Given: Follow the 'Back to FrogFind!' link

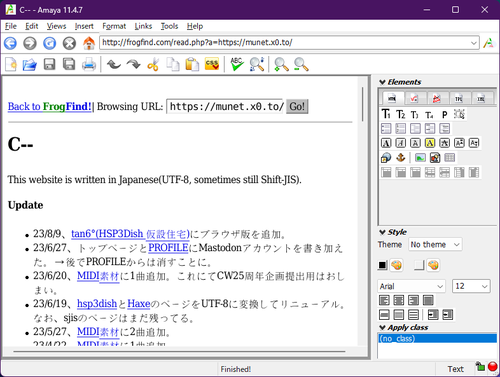Looking at the screenshot, I should (49, 107).
